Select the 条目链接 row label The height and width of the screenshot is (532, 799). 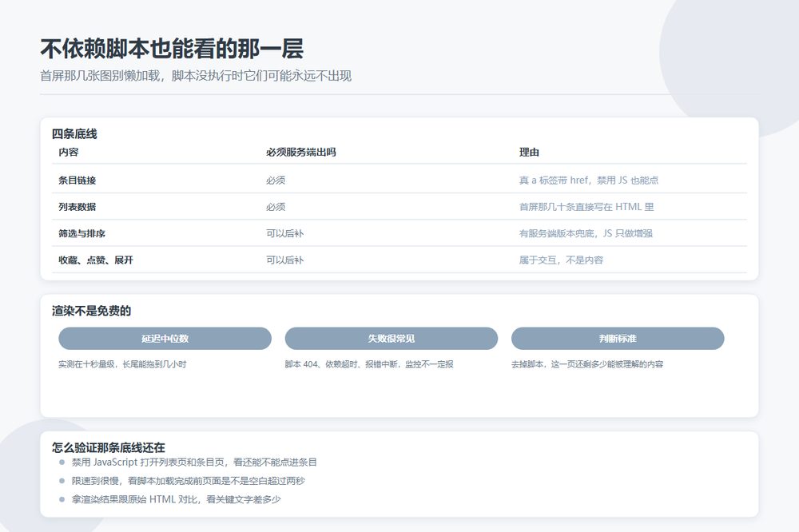[77, 181]
